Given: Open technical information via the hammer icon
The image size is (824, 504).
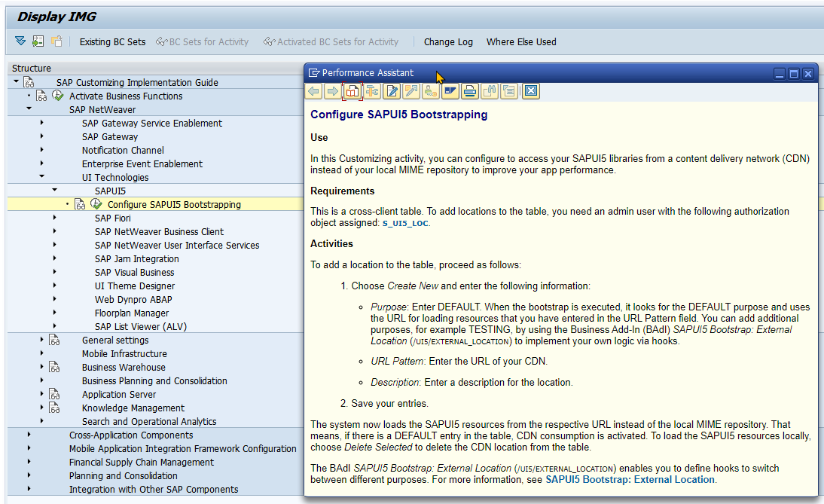Looking at the screenshot, I should point(372,90).
